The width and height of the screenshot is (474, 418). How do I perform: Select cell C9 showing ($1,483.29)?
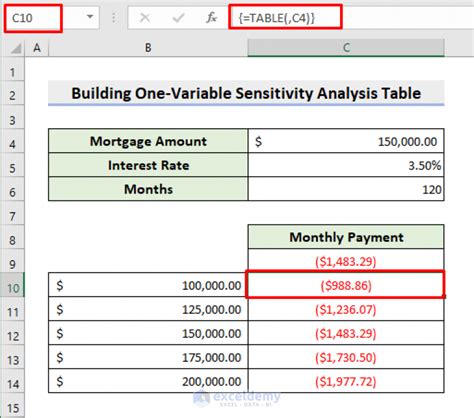[x=346, y=261]
